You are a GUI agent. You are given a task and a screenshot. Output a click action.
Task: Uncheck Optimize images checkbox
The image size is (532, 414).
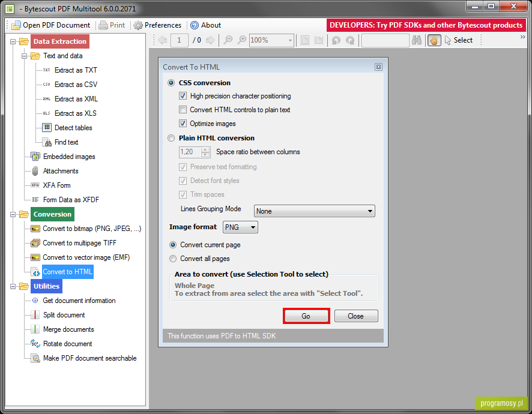coord(183,124)
